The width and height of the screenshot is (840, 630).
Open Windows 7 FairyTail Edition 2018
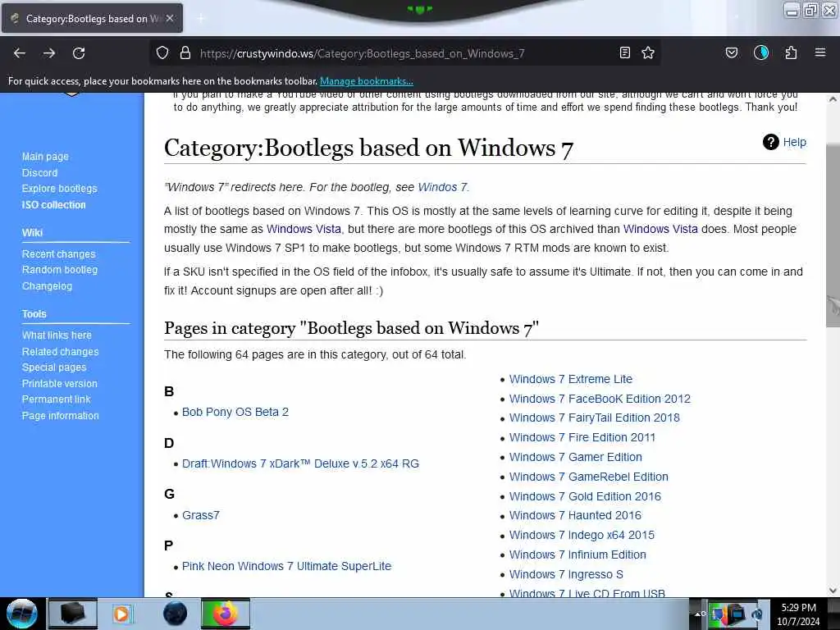coord(594,418)
